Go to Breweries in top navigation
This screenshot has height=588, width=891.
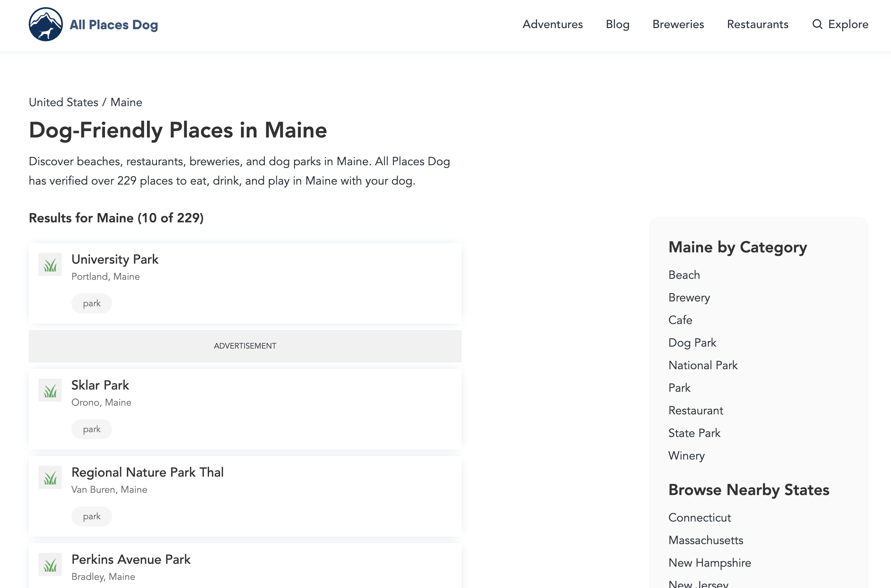tap(678, 25)
